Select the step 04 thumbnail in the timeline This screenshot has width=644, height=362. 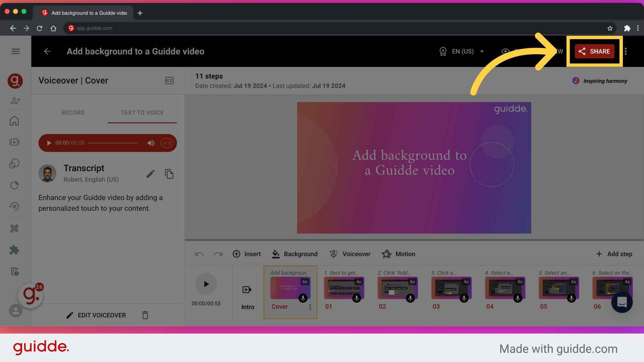click(505, 288)
